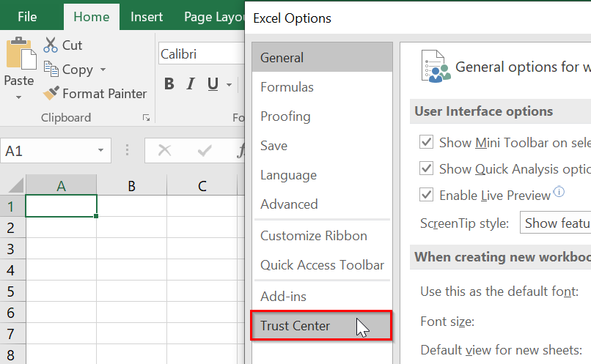Select row 2 header

point(12,227)
